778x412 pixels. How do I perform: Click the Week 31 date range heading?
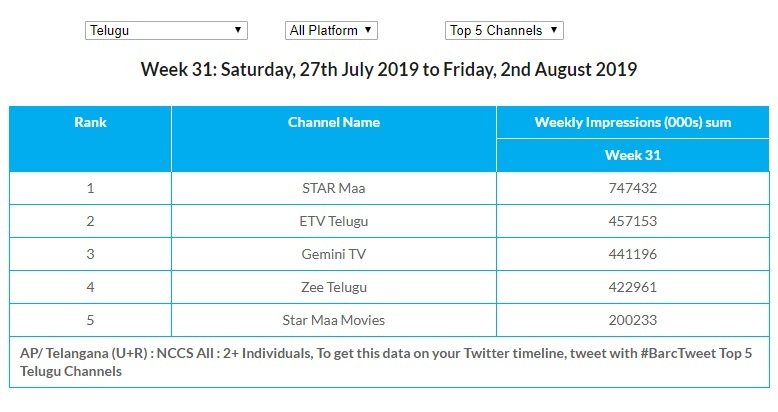point(389,69)
